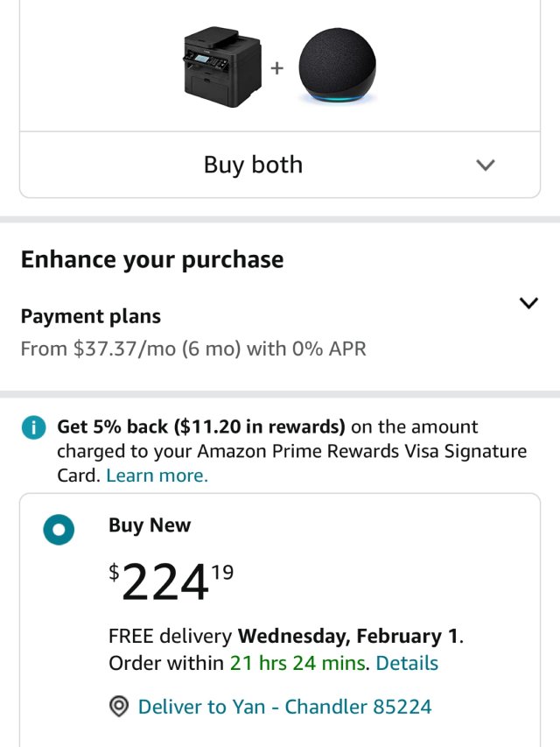Change the Deliver to Yan address
Screen dimensions: 560x747
pos(284,707)
